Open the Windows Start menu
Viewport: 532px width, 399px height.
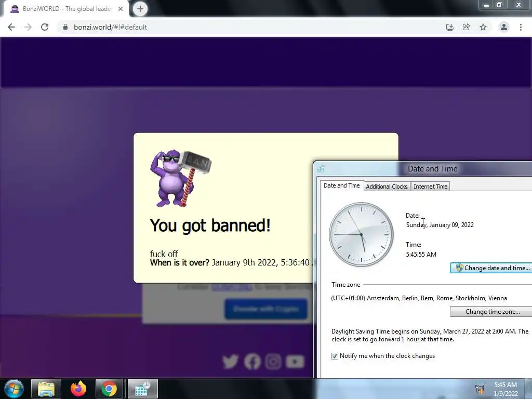pos(14,389)
